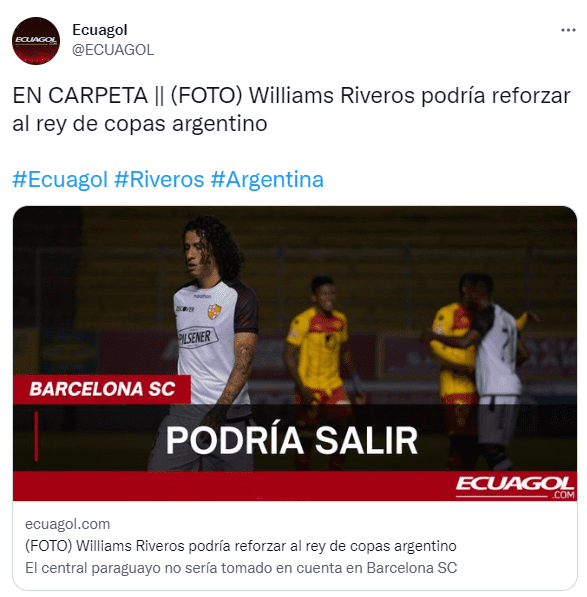Viewport: 587px width, 597px height.
Task: Open the #Ecuagol hashtag
Action: click(x=60, y=179)
